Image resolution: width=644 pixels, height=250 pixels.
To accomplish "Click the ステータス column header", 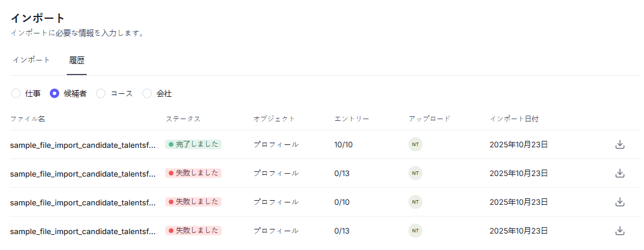I will click(x=183, y=119).
